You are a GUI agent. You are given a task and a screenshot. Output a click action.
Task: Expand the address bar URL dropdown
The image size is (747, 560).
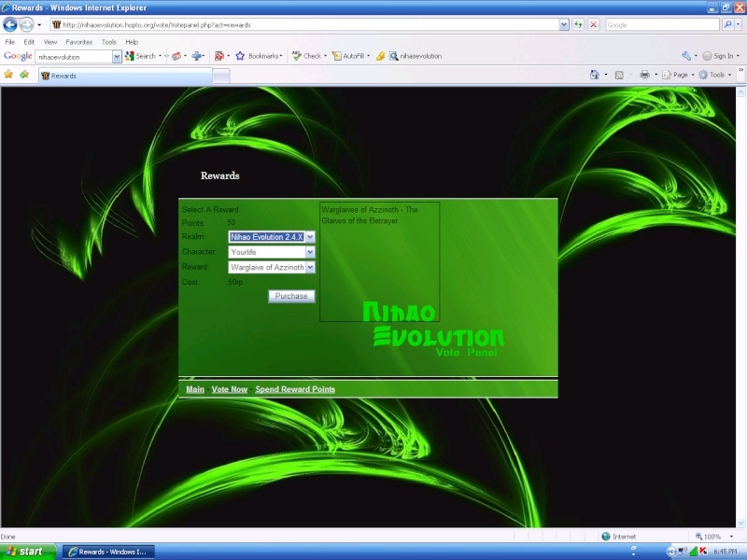coord(564,25)
